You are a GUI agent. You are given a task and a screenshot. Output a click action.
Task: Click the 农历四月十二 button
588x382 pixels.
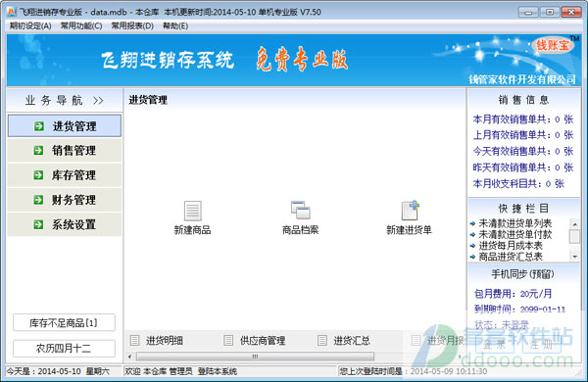(64, 349)
